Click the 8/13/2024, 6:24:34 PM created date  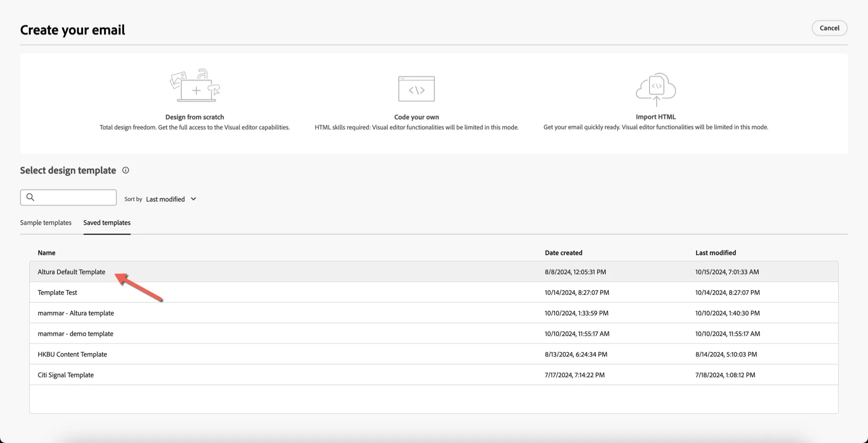point(576,355)
